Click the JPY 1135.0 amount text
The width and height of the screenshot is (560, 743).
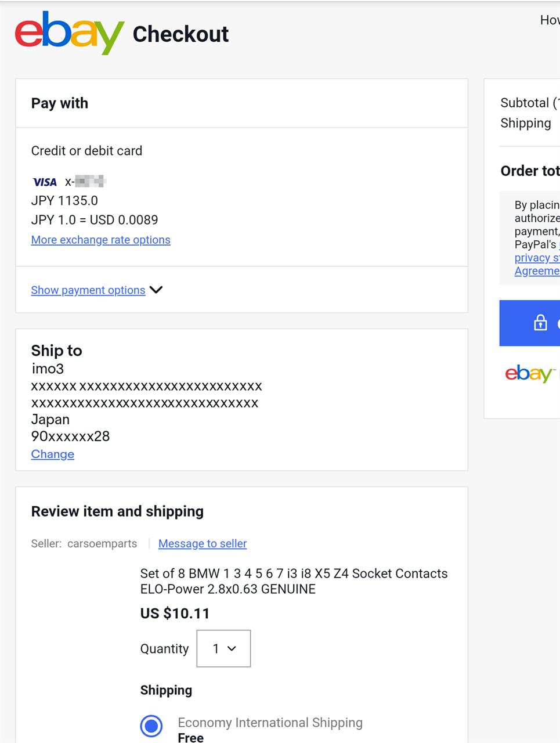point(64,201)
